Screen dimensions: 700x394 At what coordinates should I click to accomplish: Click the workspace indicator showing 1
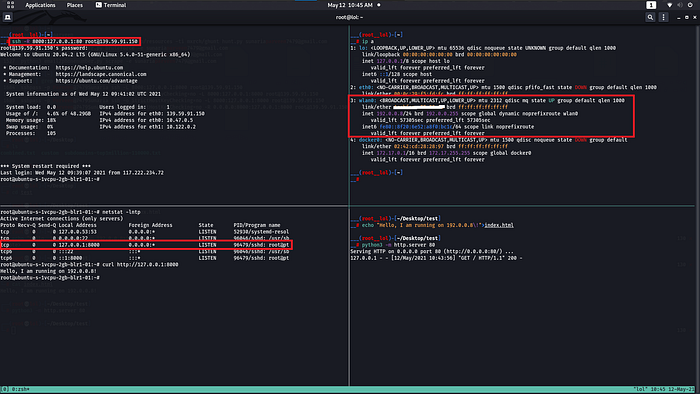pyautogui.click(x=651, y=5)
